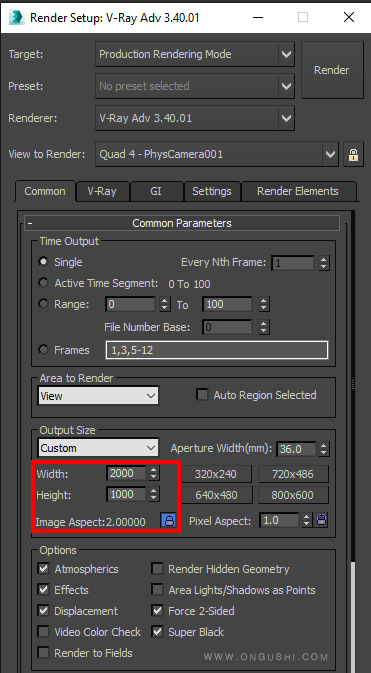Switch to the V-Ray tab
The image size is (371, 673).
[102, 191]
